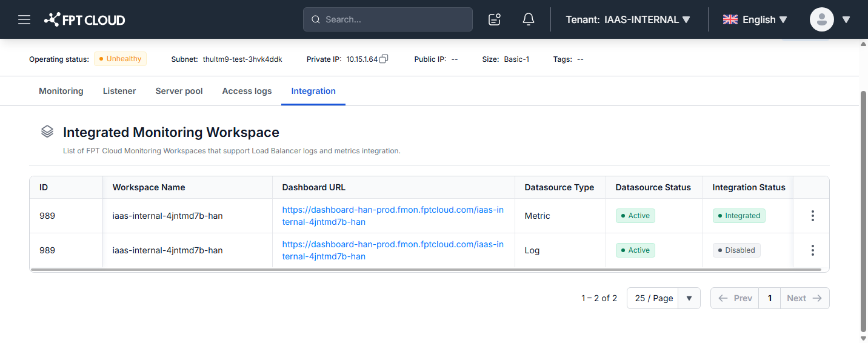
Task: Open the Tenant IAAS-INTERNAL dropdown
Action: click(x=628, y=19)
